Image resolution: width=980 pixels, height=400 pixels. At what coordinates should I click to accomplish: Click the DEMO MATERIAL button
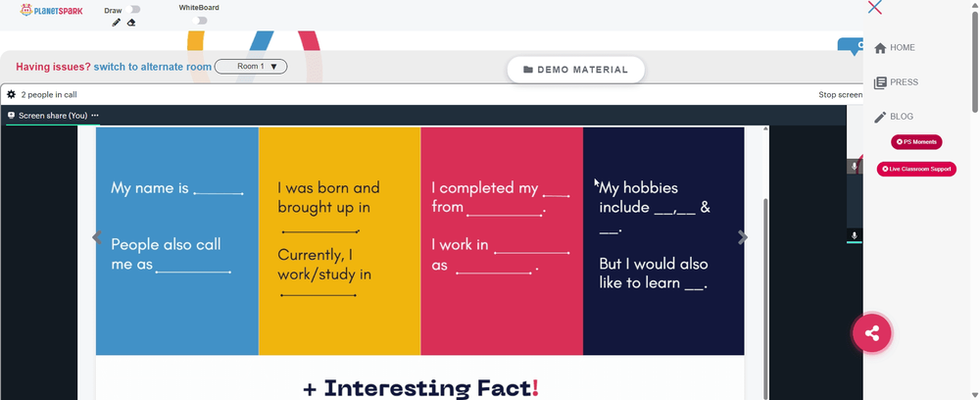[575, 70]
